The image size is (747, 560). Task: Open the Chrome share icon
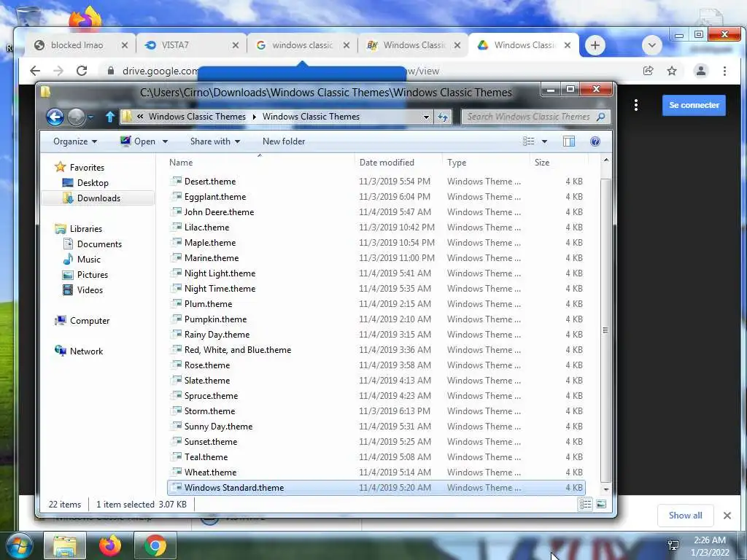pos(648,71)
